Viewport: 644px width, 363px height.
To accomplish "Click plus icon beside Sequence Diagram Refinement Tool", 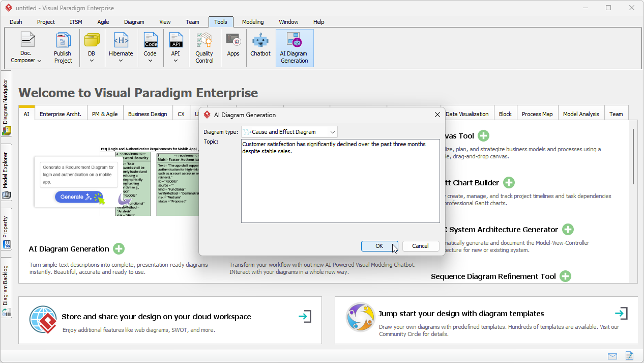I will pos(565,276).
